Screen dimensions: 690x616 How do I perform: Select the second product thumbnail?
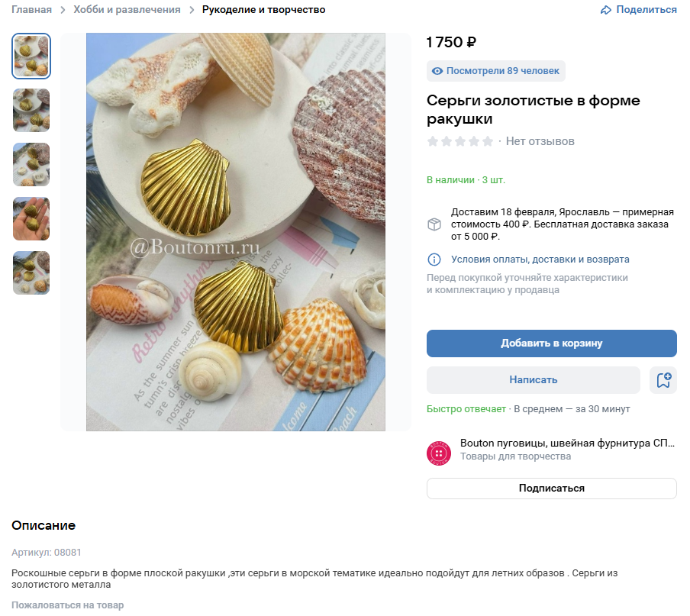pyautogui.click(x=31, y=111)
